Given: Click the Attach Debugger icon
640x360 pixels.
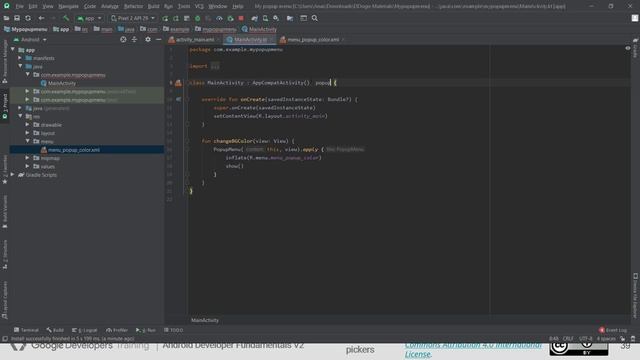Looking at the screenshot, I should (x=230, y=18).
